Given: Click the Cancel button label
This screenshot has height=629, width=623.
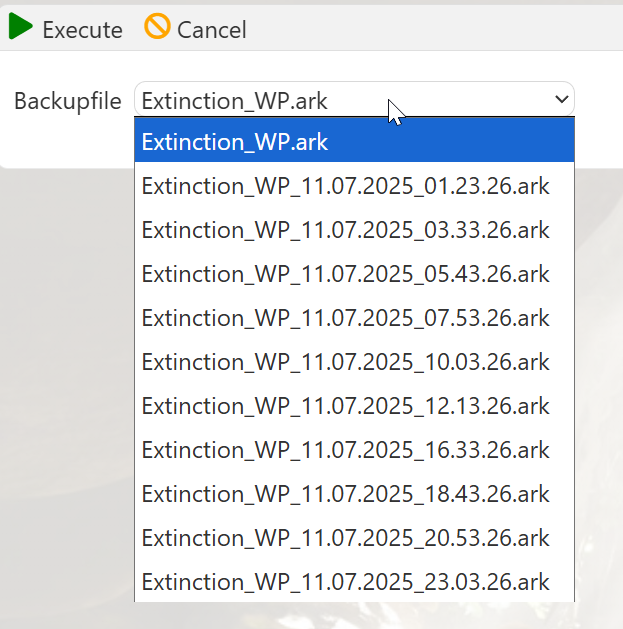Looking at the screenshot, I should pos(212,30).
